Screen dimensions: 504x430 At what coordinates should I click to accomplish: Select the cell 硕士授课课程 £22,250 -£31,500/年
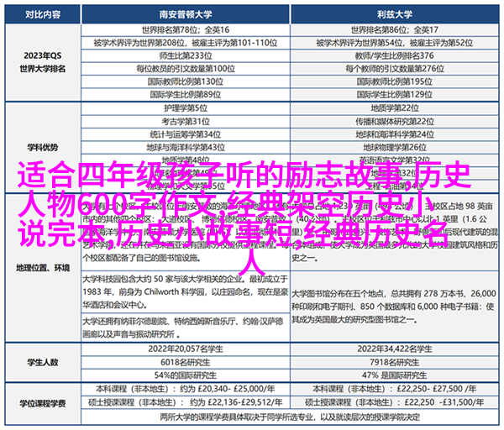[x=395, y=402]
